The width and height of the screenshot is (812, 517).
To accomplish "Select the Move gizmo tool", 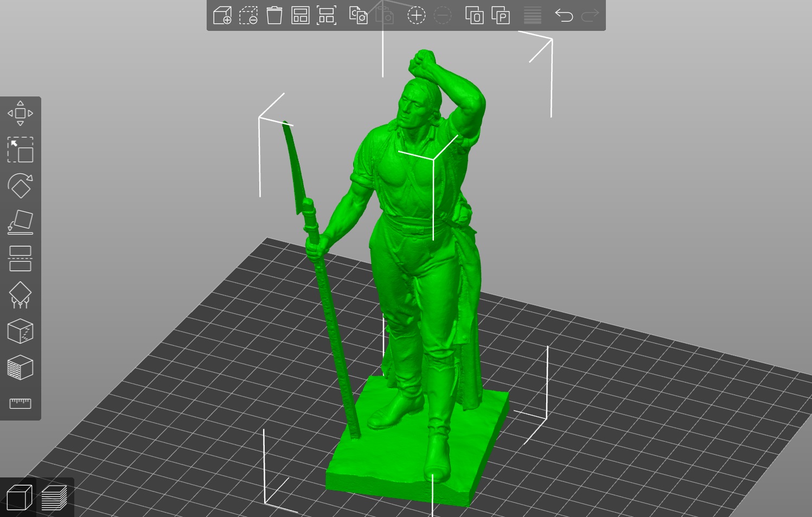I will coord(20,113).
